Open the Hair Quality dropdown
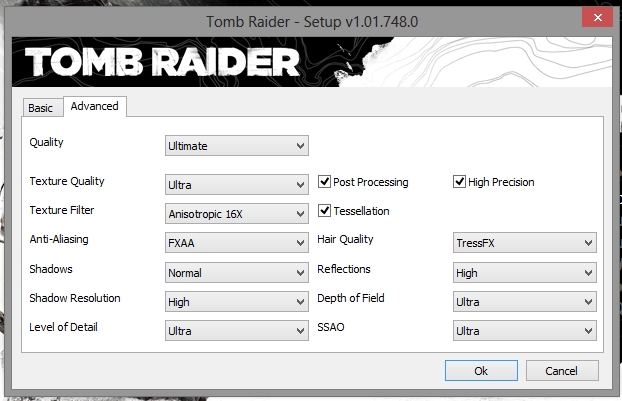622x401 pixels. point(525,243)
